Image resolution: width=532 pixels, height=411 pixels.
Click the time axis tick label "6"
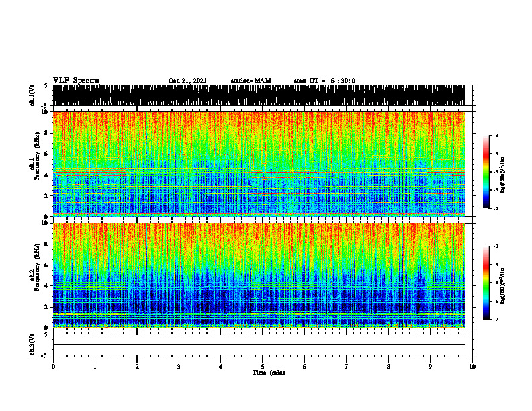(305, 367)
